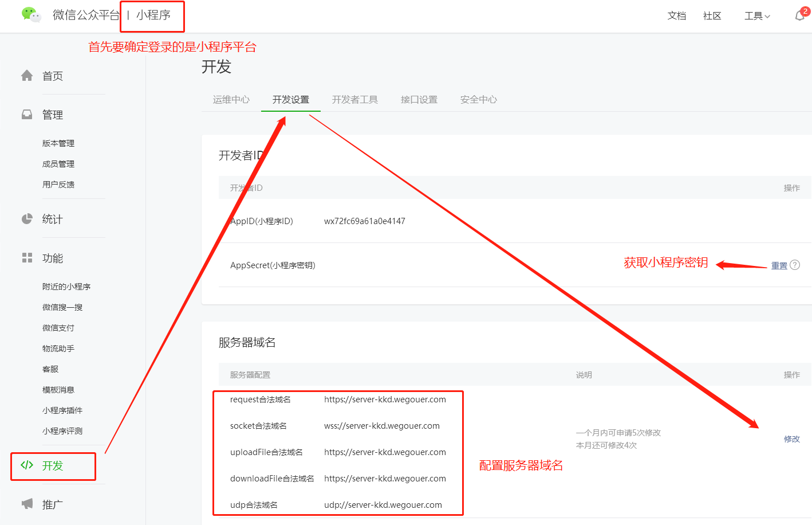Open the 社区 link in the header
812x525 pixels.
point(712,16)
